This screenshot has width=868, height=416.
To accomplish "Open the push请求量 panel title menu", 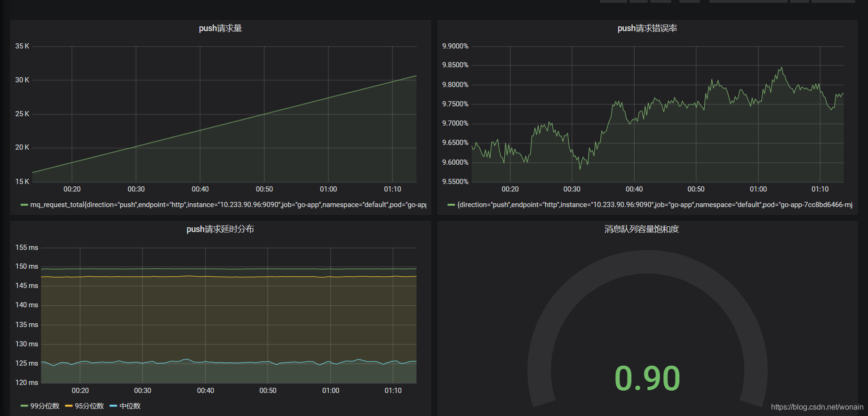I will click(x=220, y=28).
